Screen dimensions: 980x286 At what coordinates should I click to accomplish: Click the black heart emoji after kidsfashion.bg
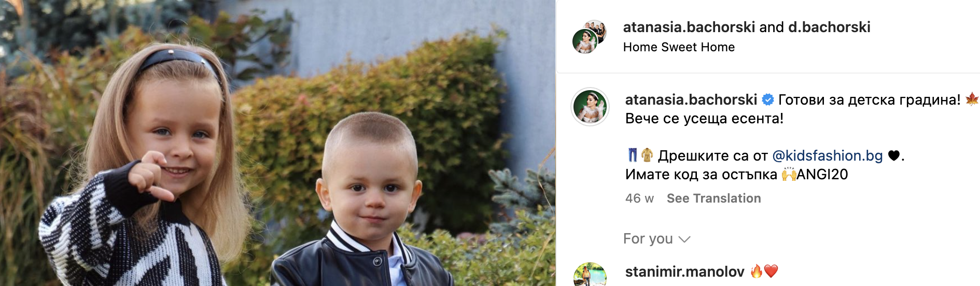pyautogui.click(x=894, y=155)
